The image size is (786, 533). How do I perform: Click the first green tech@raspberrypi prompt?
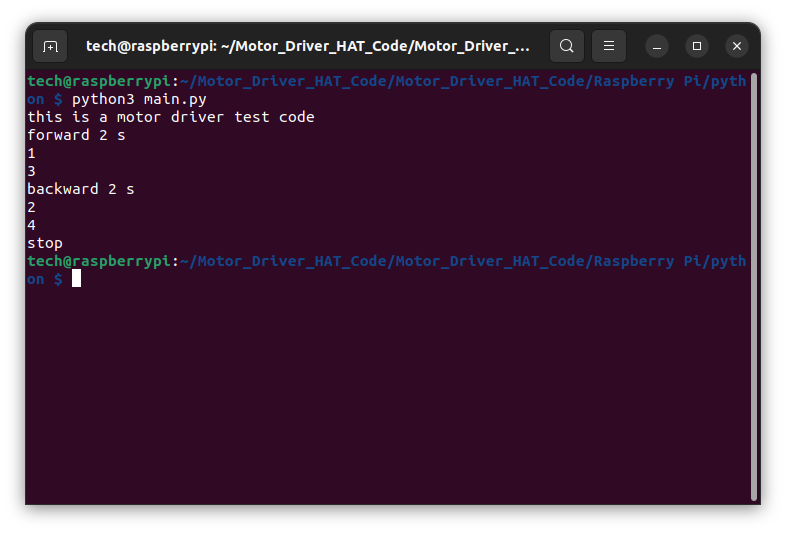pos(99,81)
